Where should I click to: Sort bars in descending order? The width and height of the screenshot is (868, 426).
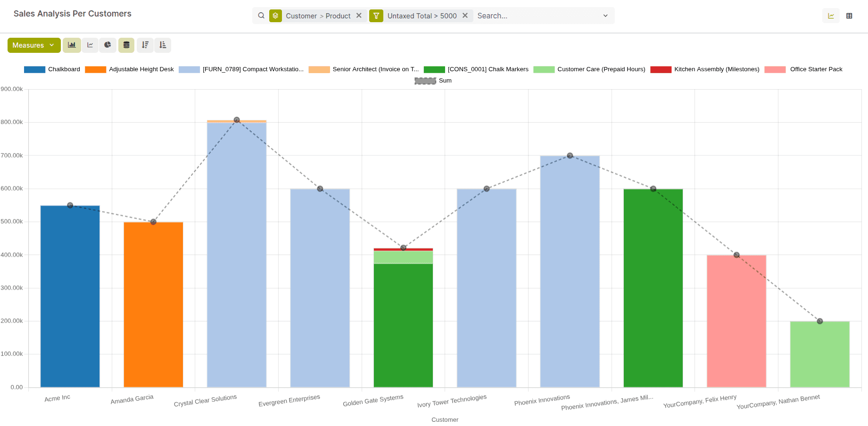coord(145,45)
